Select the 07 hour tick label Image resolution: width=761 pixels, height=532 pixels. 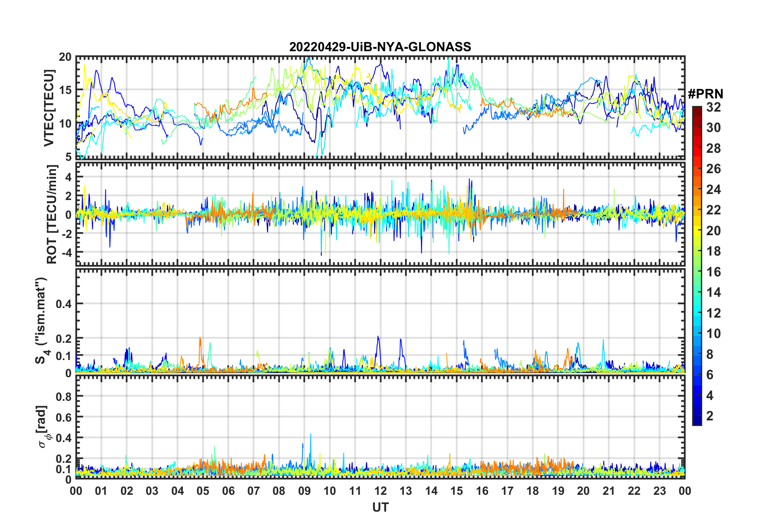point(254,491)
